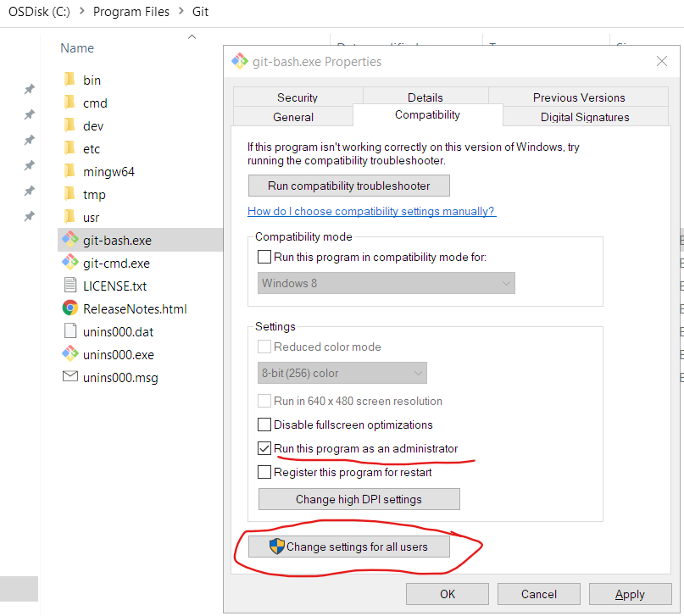
Task: Click the LICENSE.txt document icon
Action: coord(70,286)
